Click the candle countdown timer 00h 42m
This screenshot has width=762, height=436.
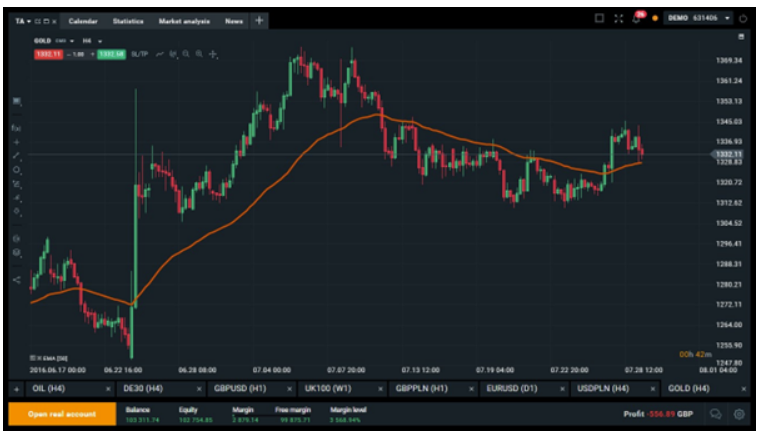(x=695, y=354)
